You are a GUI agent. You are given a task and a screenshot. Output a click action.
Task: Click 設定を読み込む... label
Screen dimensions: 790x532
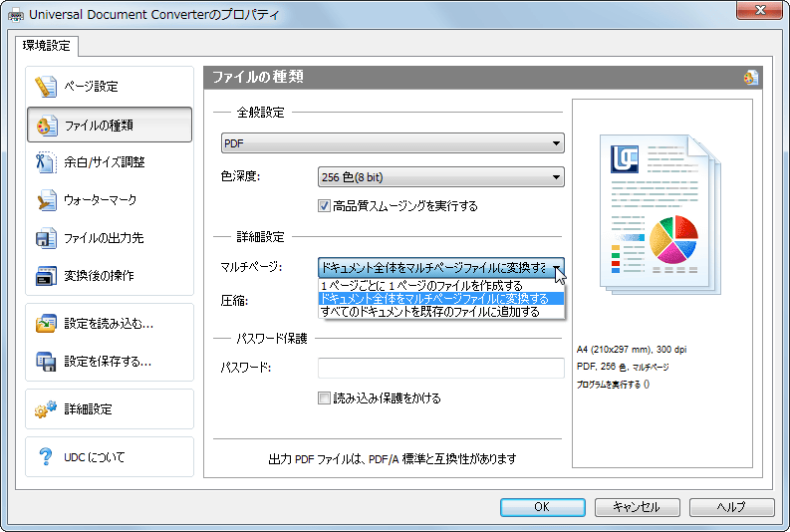(109, 324)
